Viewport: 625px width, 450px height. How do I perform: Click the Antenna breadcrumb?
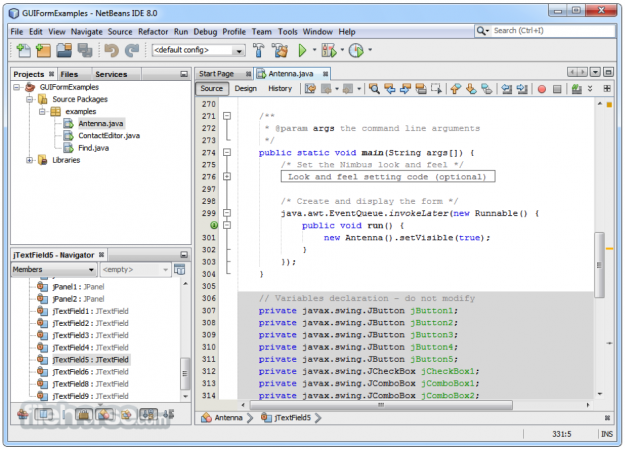point(222,418)
